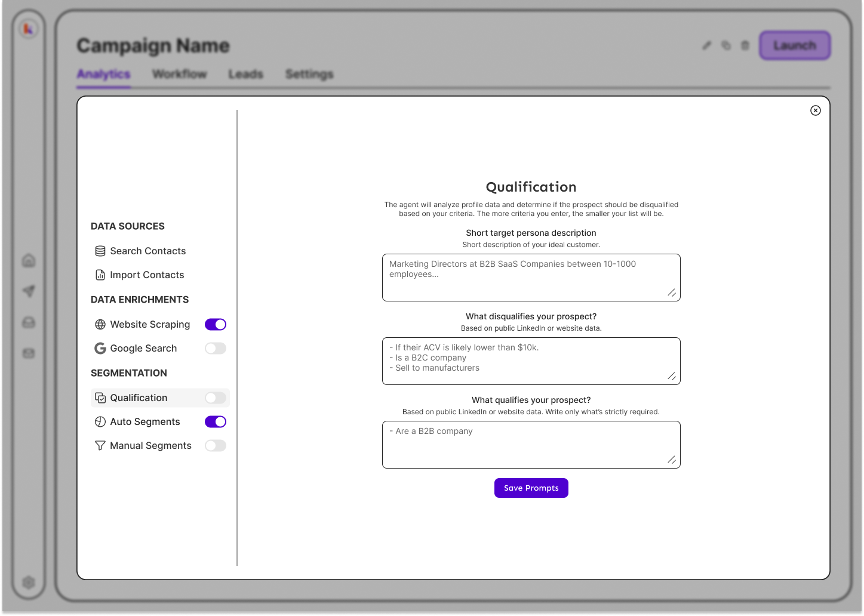864x616 pixels.
Task: Enable the Google Search toggle
Action: point(216,349)
